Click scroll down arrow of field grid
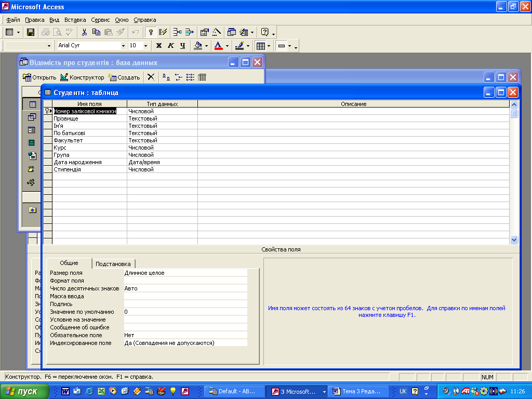The height and width of the screenshot is (399, 532). pos(514,240)
